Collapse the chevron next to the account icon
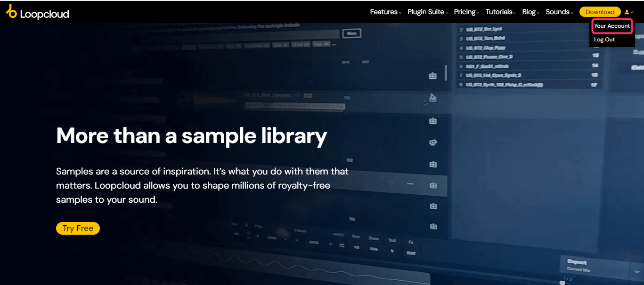This screenshot has height=285, width=644. coord(633,12)
